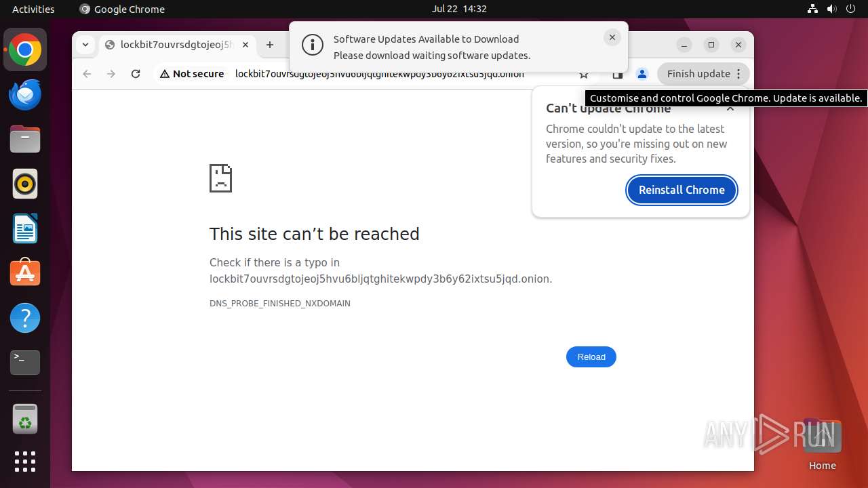Expand the tab search dropdown chevron
This screenshot has height=488, width=868.
pos(85,45)
